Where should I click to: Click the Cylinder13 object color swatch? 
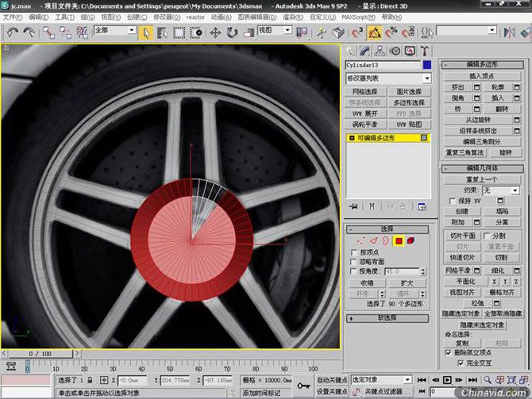pyautogui.click(x=427, y=65)
